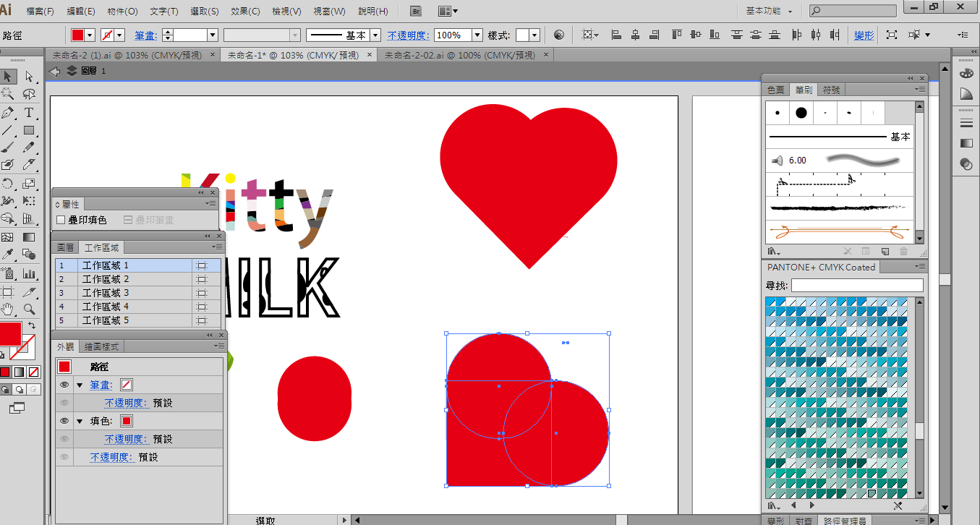Click the PANTONE 尋找 search field
This screenshot has height=525, width=980.
pyautogui.click(x=857, y=286)
